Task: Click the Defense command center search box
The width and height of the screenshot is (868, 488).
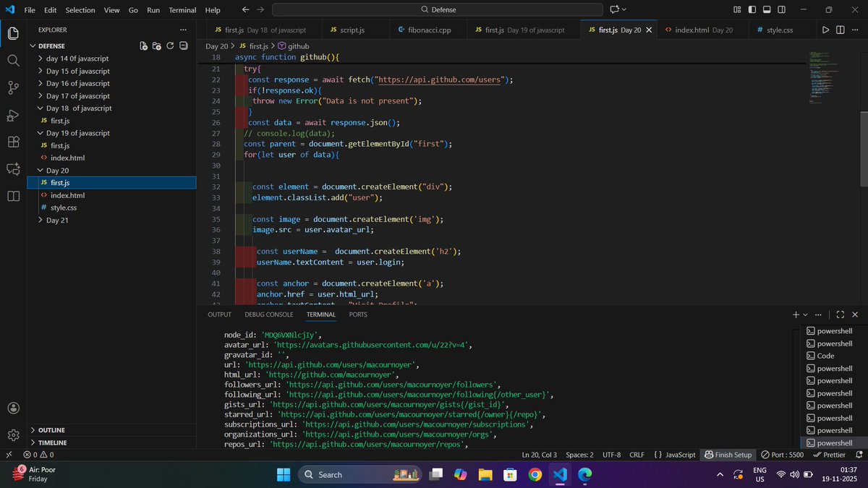Action: coord(437,9)
